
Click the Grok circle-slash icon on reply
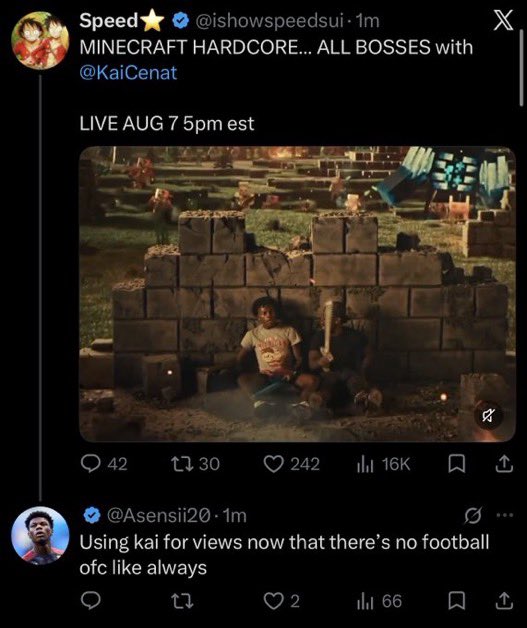pyautogui.click(x=473, y=515)
